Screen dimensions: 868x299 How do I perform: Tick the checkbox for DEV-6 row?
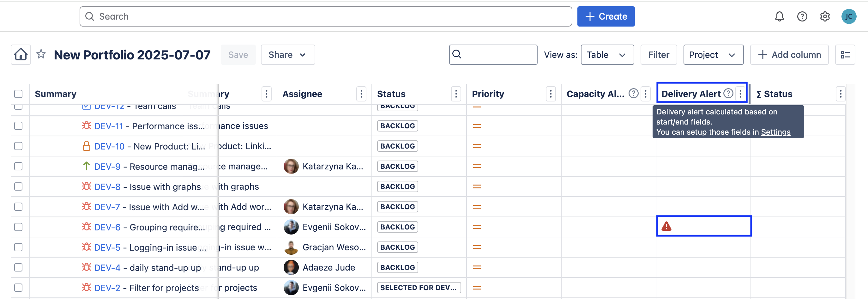tap(19, 227)
